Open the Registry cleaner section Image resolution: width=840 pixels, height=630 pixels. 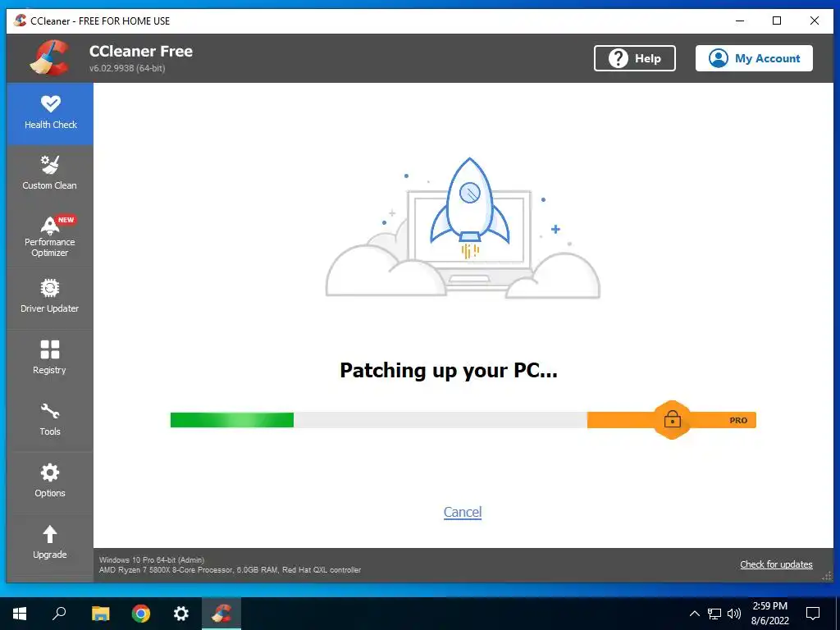tap(50, 359)
